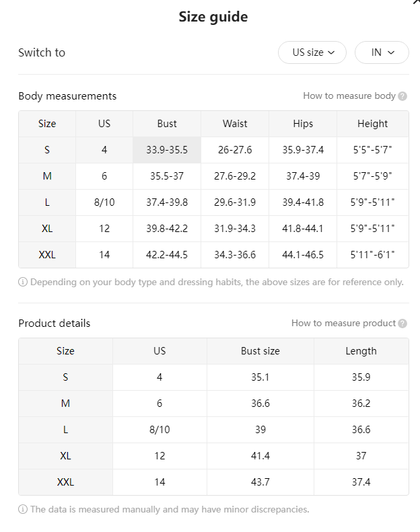Click the 43.7 bust size value for XXL
The height and width of the screenshot is (532, 420).
[260, 482]
